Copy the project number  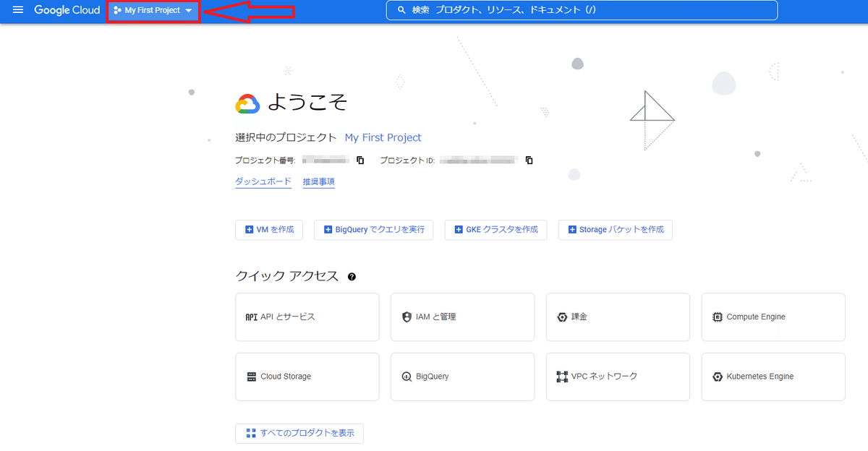tap(360, 160)
